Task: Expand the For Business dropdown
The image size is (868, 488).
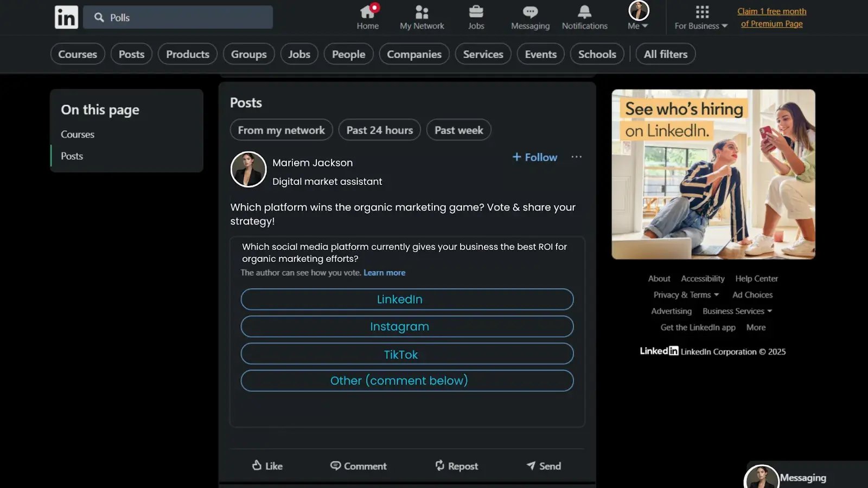Action: (x=701, y=25)
